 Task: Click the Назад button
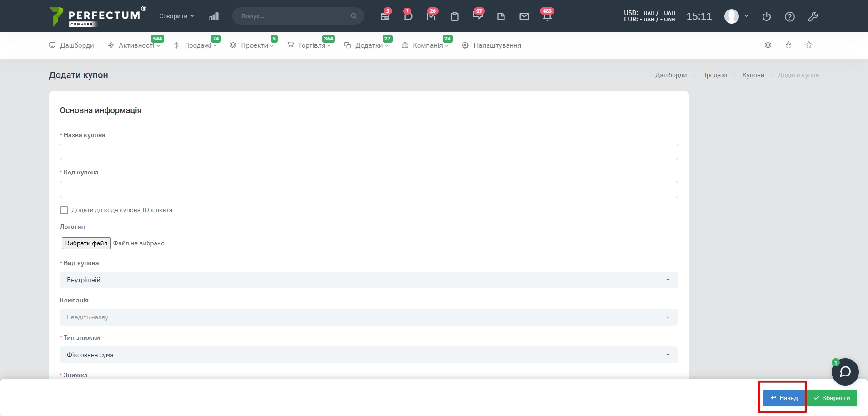(784, 398)
